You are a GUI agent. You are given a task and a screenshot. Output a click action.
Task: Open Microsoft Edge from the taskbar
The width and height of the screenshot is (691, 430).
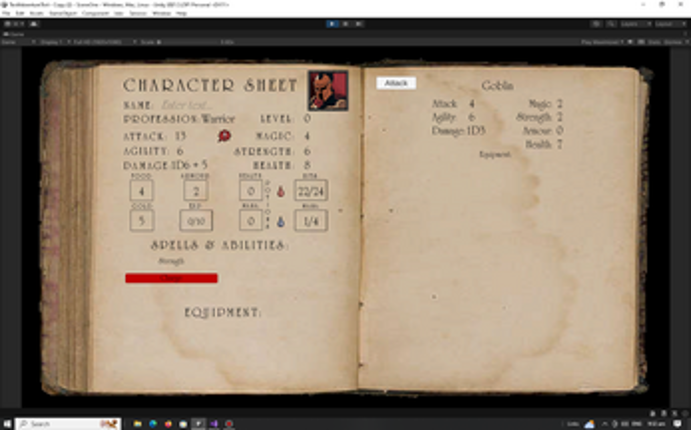point(153,424)
